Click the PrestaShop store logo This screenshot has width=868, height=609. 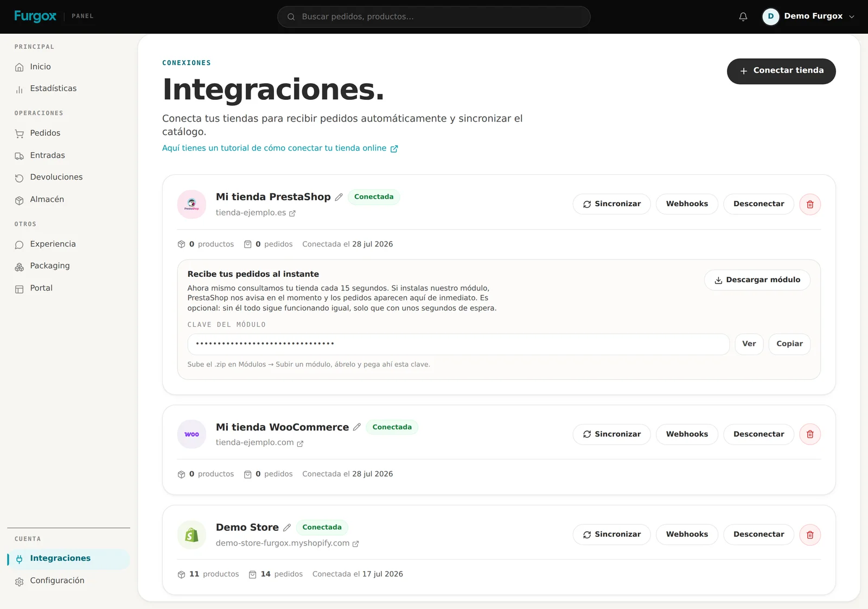(192, 204)
